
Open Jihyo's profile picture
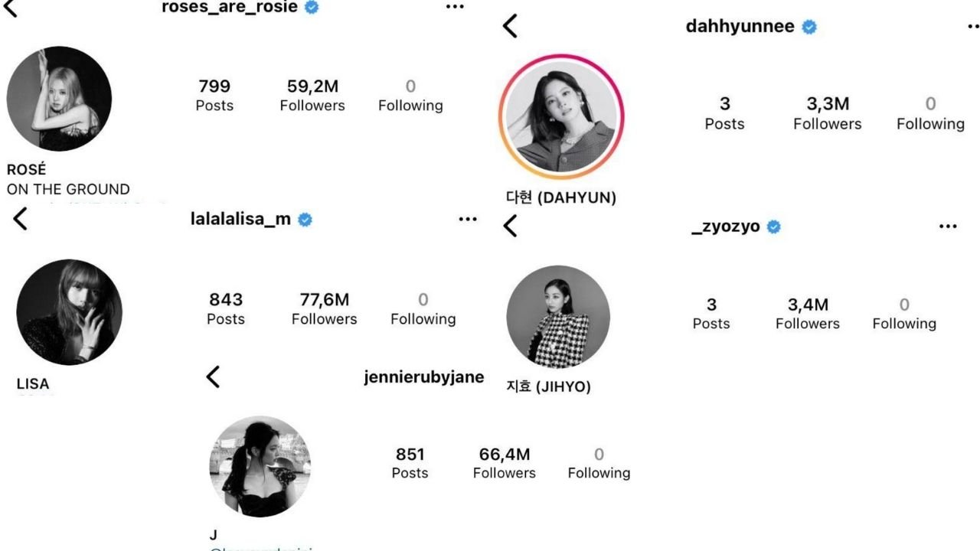[558, 317]
